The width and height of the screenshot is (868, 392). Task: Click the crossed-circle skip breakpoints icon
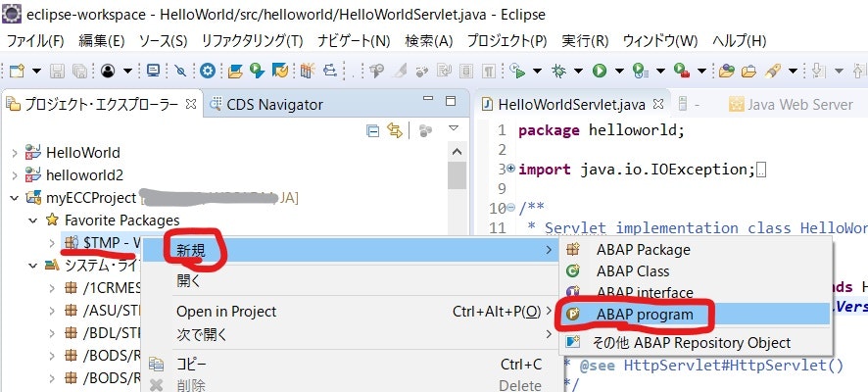tap(181, 71)
